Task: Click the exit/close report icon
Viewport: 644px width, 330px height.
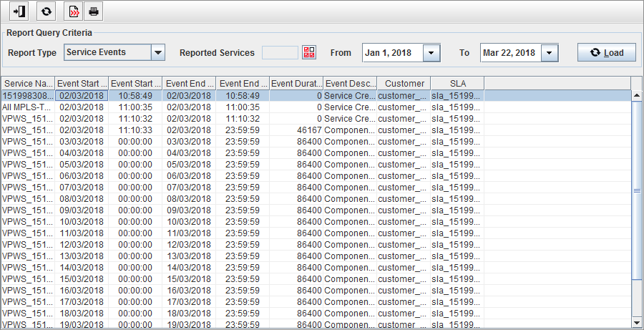Action: pos(20,11)
